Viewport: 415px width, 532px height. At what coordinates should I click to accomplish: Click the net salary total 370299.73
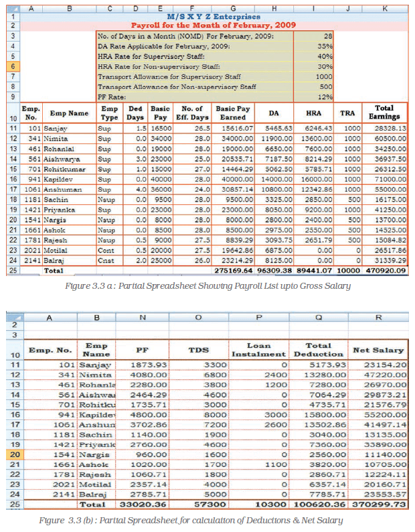(378, 504)
